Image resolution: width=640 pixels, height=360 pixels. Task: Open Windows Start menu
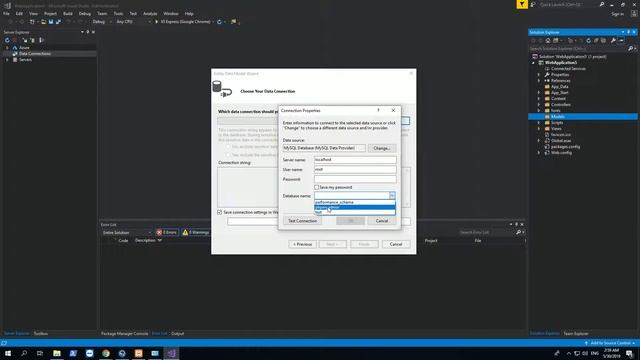(8, 353)
